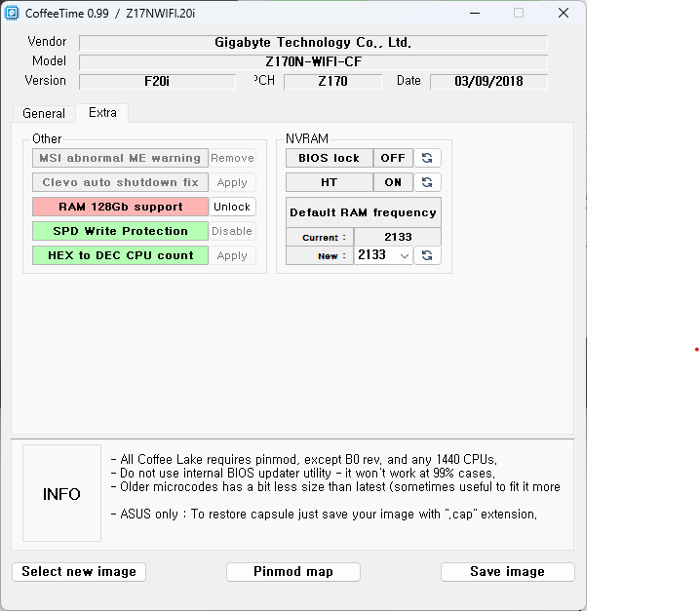The height and width of the screenshot is (611, 700).
Task: Toggle the HT ON state button
Action: (393, 182)
